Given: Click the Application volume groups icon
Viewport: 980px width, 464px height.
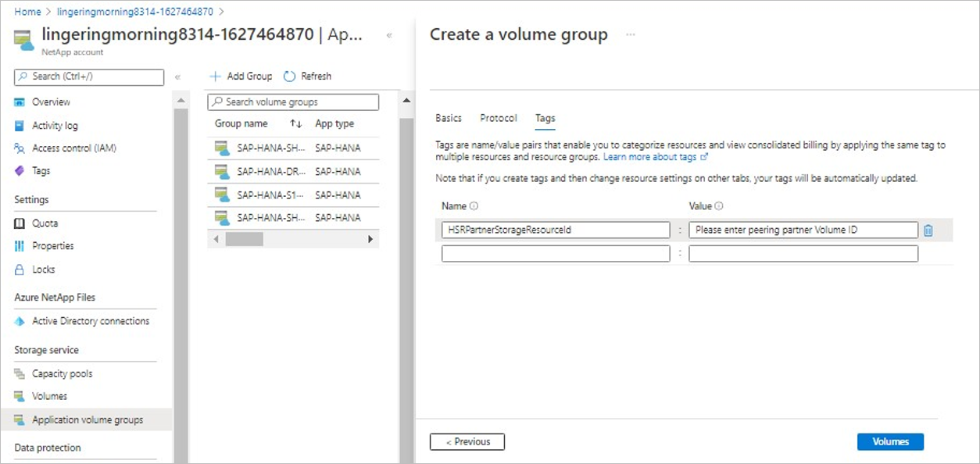Looking at the screenshot, I should (x=20, y=420).
